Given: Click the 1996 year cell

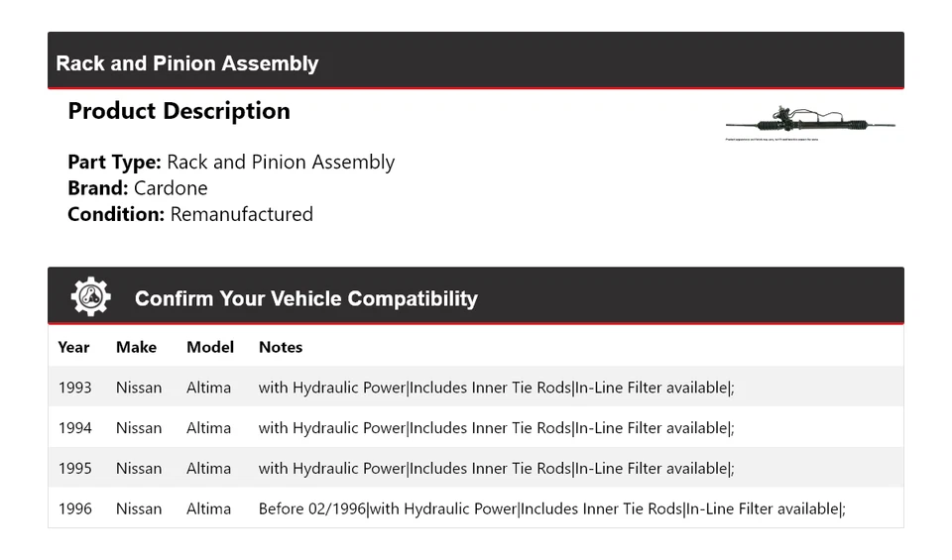Looking at the screenshot, I should (x=74, y=508).
